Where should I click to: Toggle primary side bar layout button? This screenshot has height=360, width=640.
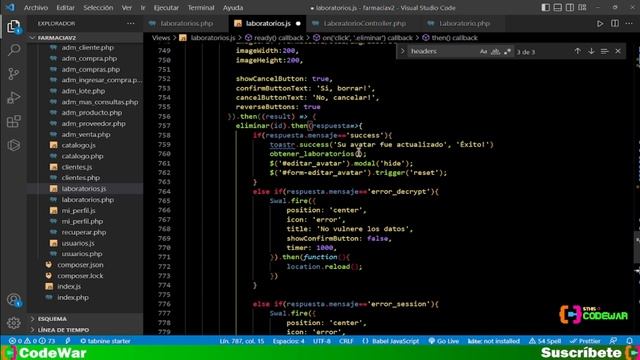(545, 7)
